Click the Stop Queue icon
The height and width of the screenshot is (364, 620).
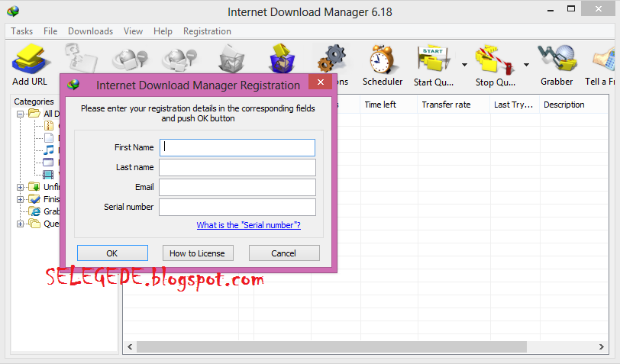[495, 60]
